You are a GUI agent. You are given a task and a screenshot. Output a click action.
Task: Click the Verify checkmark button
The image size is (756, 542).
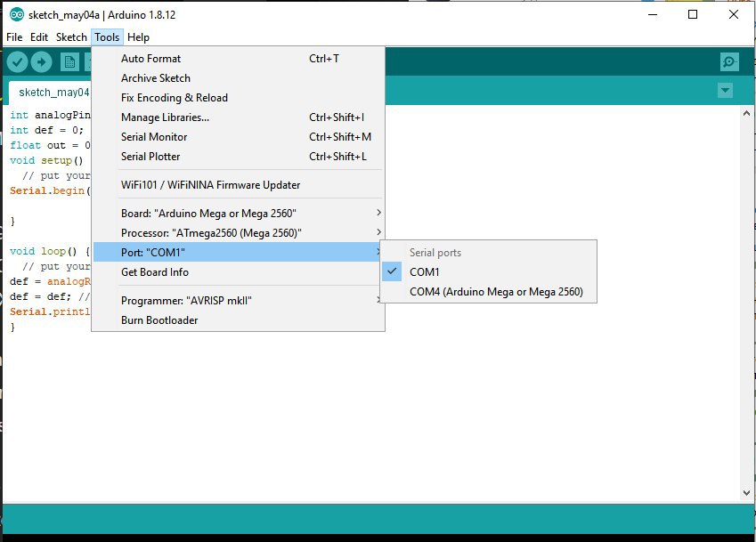click(x=17, y=61)
